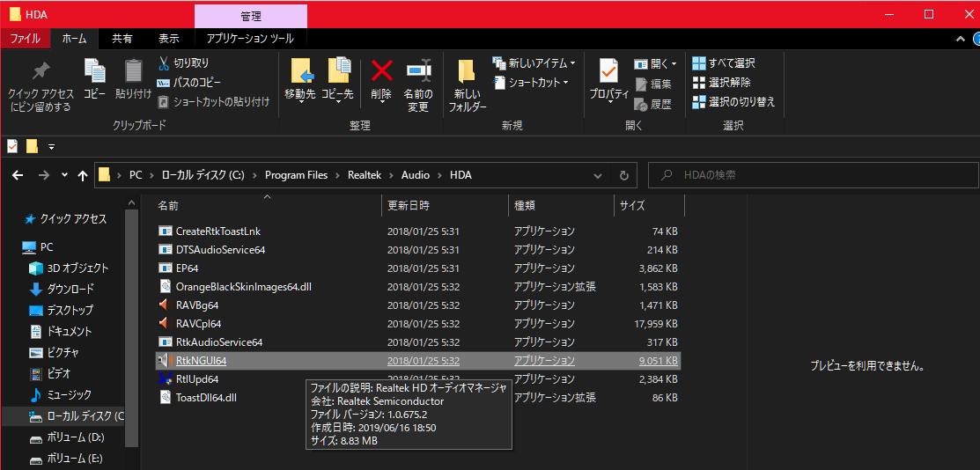
Task: Click the Paste (貼り付け) ribbon icon
Action: 134,70
